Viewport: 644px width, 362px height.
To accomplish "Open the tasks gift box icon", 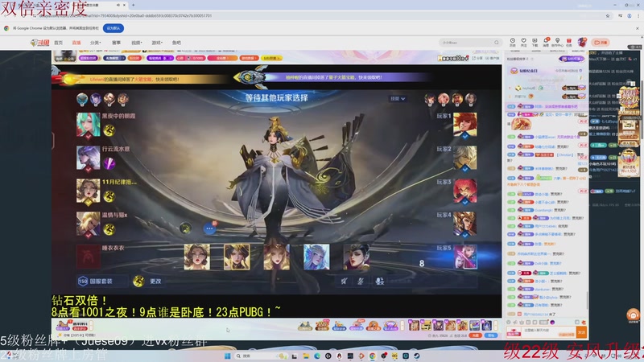I will (x=569, y=42).
